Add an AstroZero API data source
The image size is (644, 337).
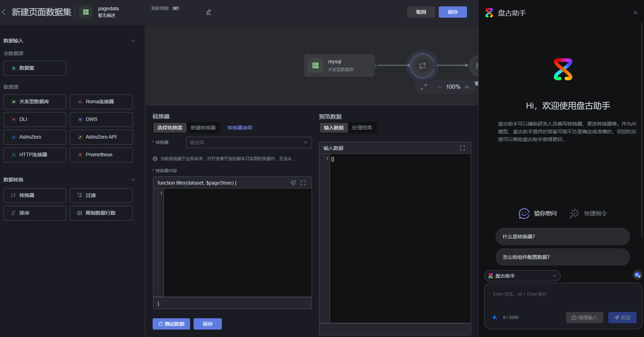pos(101,137)
